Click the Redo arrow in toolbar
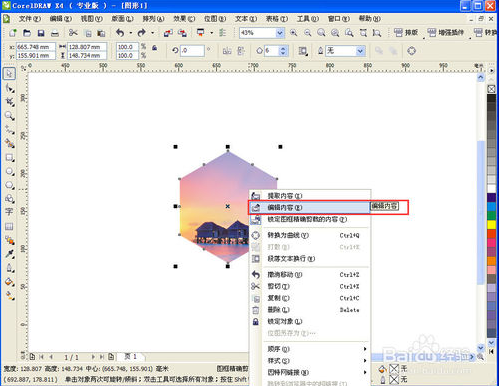 click(141, 33)
